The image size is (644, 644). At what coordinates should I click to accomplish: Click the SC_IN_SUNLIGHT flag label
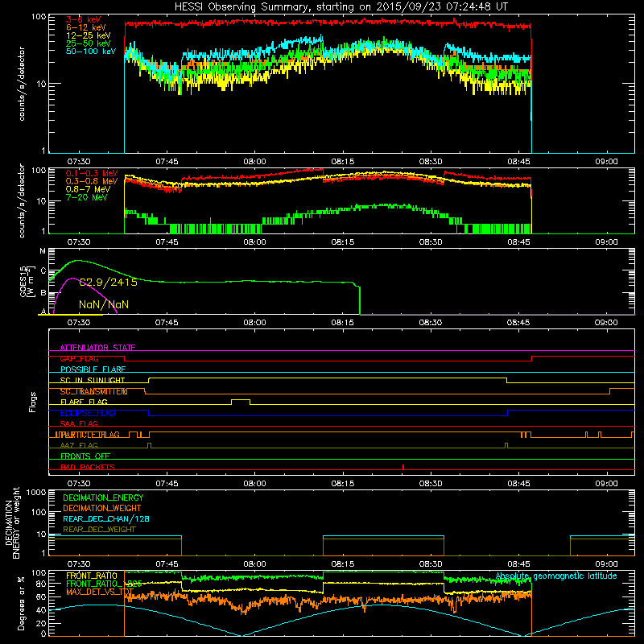tap(93, 380)
